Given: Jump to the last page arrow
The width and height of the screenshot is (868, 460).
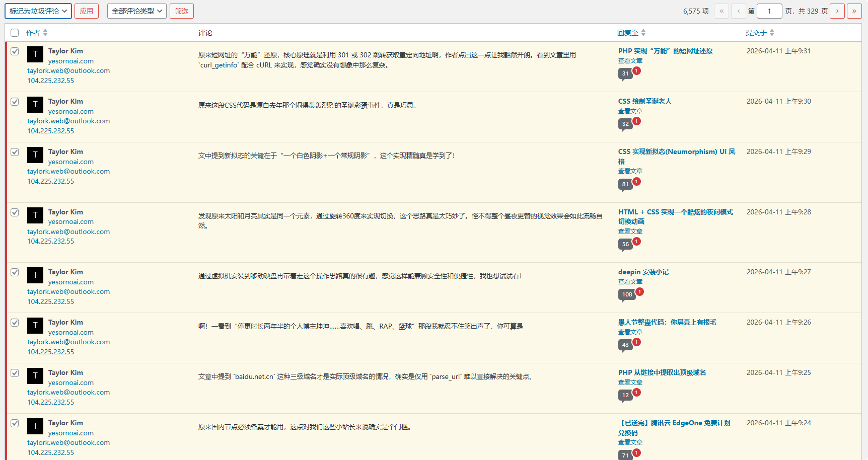Looking at the screenshot, I should pos(854,11).
